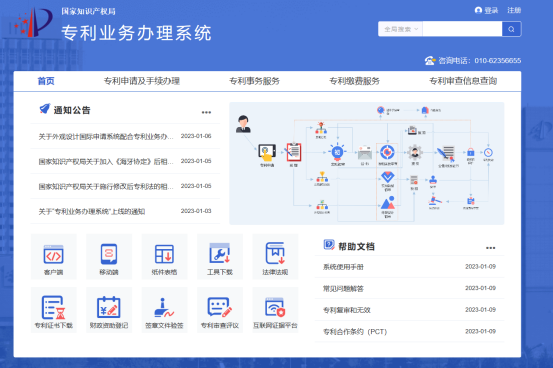Image resolution: width=553 pixels, height=368 pixels.
Task: Open the 财政资助登记 funding registration icon
Action: (x=109, y=310)
